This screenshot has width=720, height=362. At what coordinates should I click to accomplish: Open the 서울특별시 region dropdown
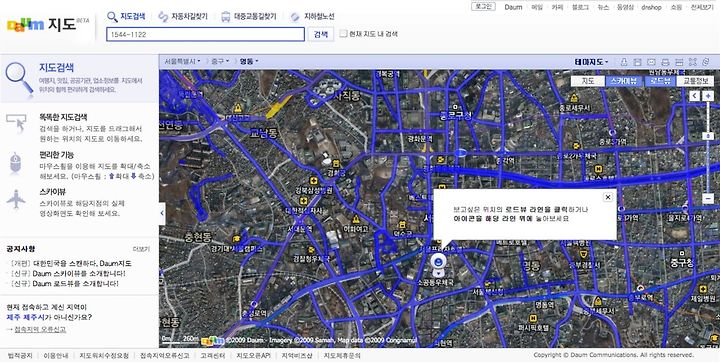(182, 62)
